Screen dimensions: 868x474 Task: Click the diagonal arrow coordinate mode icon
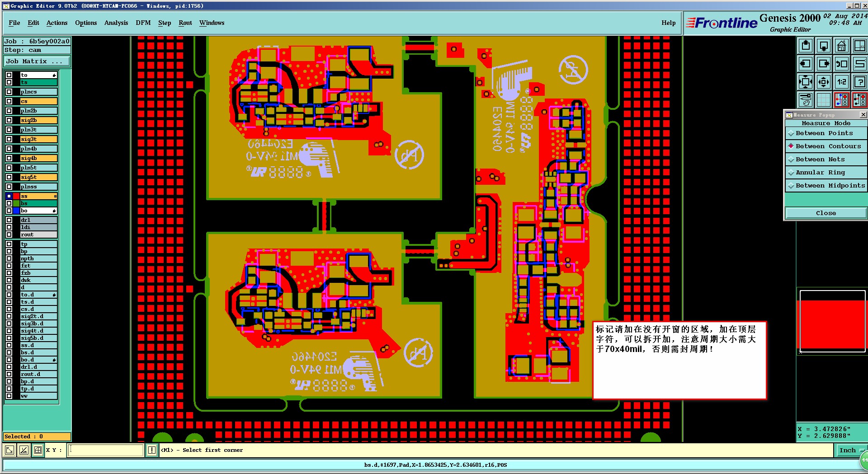click(9, 450)
